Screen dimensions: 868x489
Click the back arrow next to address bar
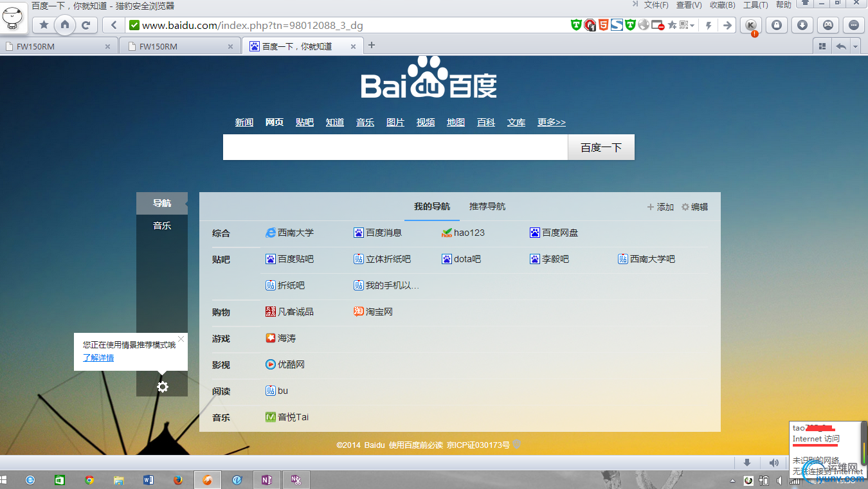point(114,25)
